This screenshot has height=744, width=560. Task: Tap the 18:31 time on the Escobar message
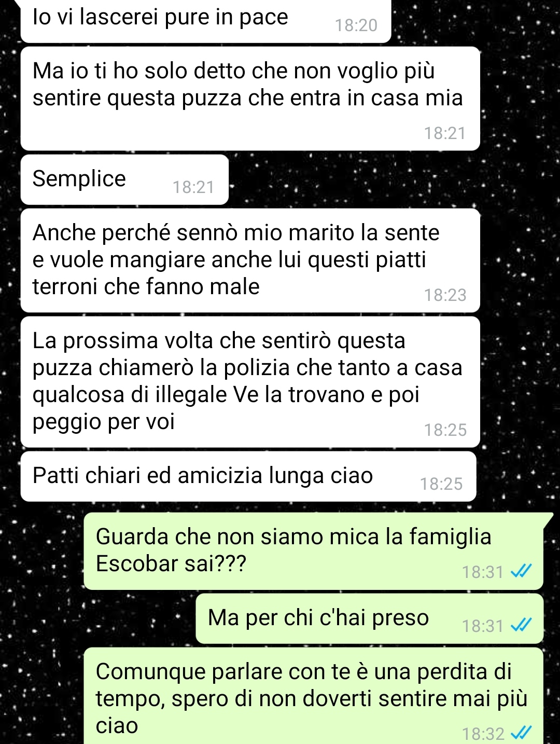[483, 572]
